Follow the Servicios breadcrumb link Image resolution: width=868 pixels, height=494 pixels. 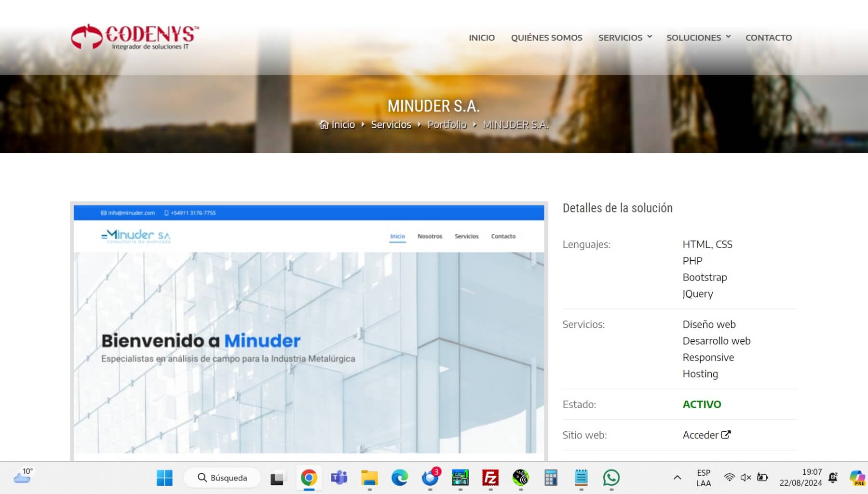coord(391,125)
